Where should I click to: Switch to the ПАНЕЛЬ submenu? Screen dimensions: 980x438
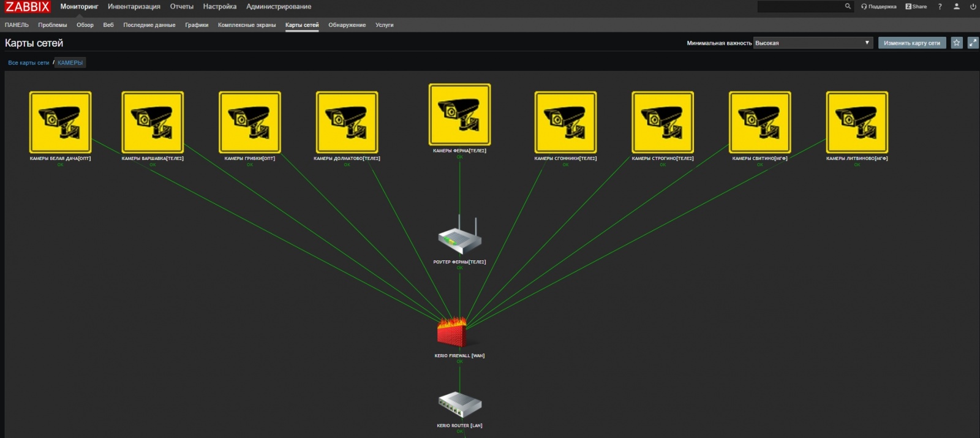[17, 25]
